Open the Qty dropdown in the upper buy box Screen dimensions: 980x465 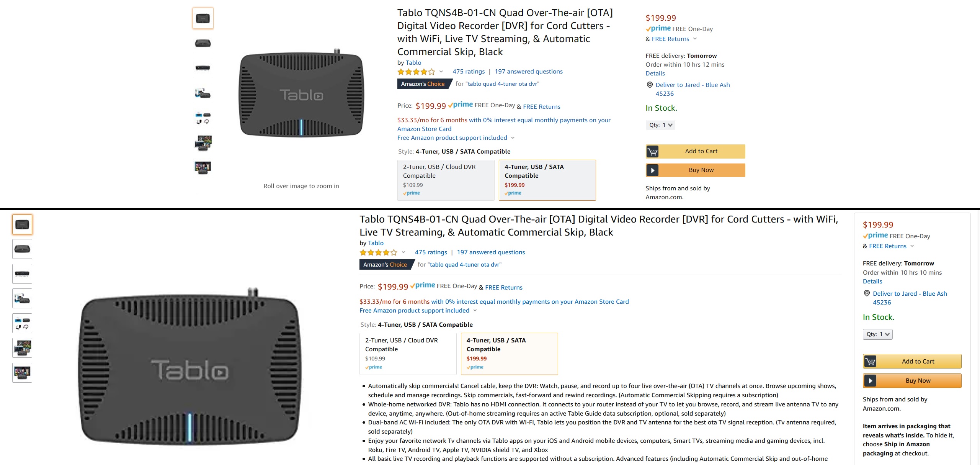660,125
